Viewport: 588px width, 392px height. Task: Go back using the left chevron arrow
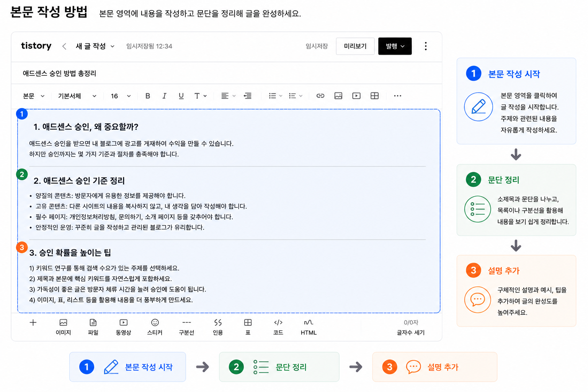pyautogui.click(x=64, y=46)
